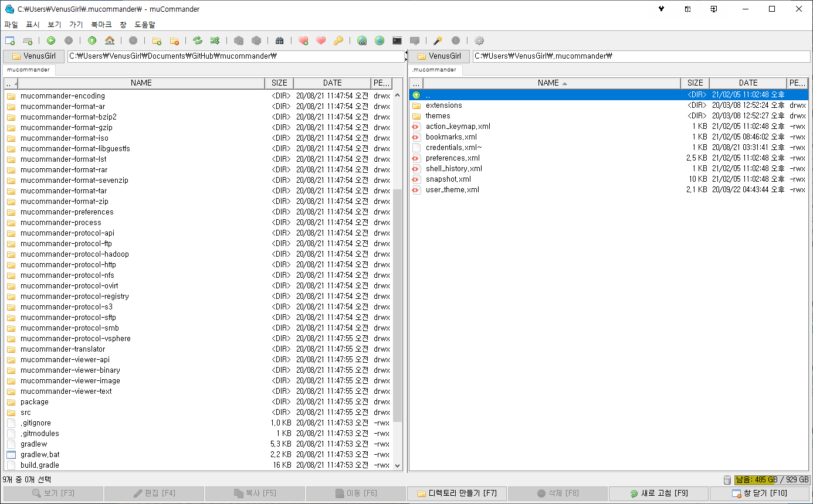Open credentials editor with the key icon

click(338, 40)
